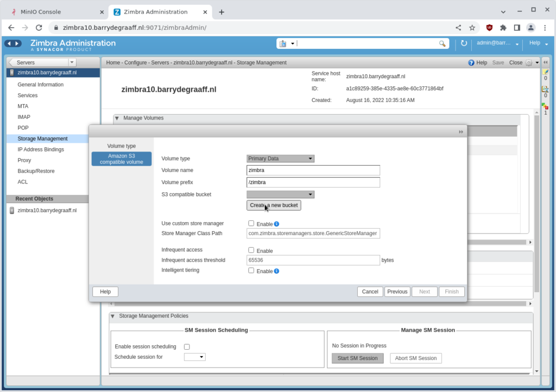Click the browser reload button
This screenshot has height=392, width=556.
(39, 28)
